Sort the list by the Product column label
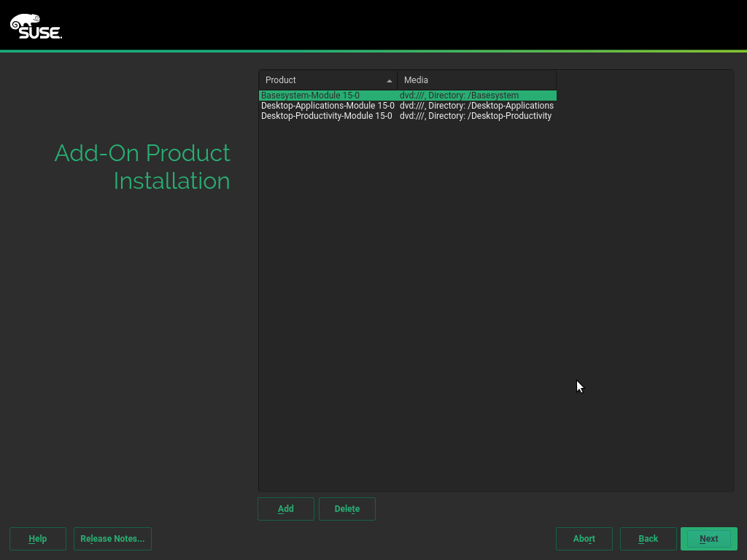The height and width of the screenshot is (560, 747). 281,80
